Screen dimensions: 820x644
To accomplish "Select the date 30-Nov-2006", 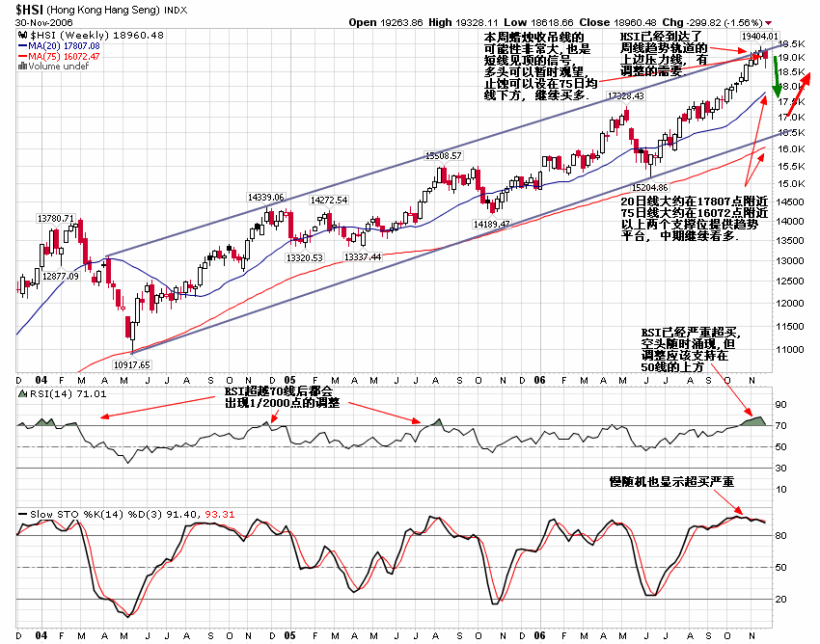I will coord(44,22).
